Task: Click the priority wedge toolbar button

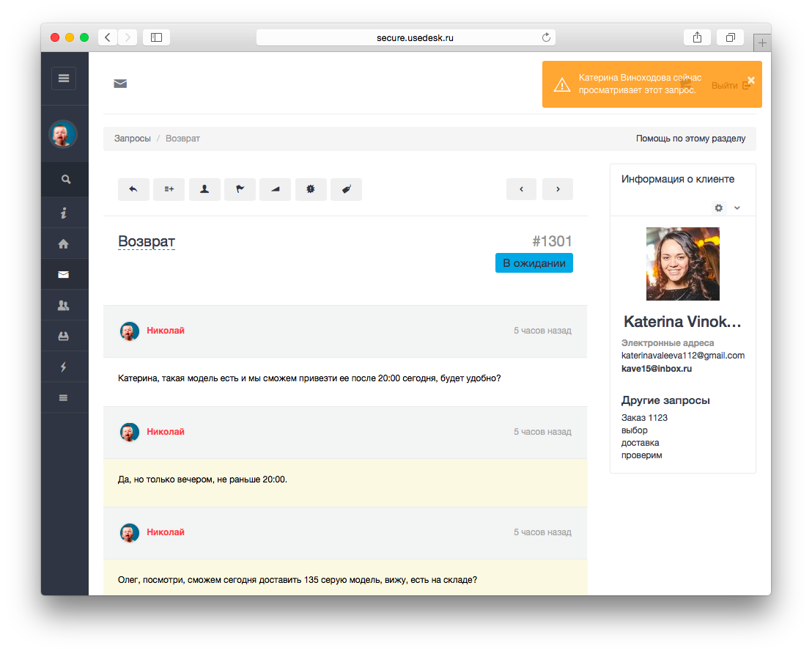Action: point(275,189)
